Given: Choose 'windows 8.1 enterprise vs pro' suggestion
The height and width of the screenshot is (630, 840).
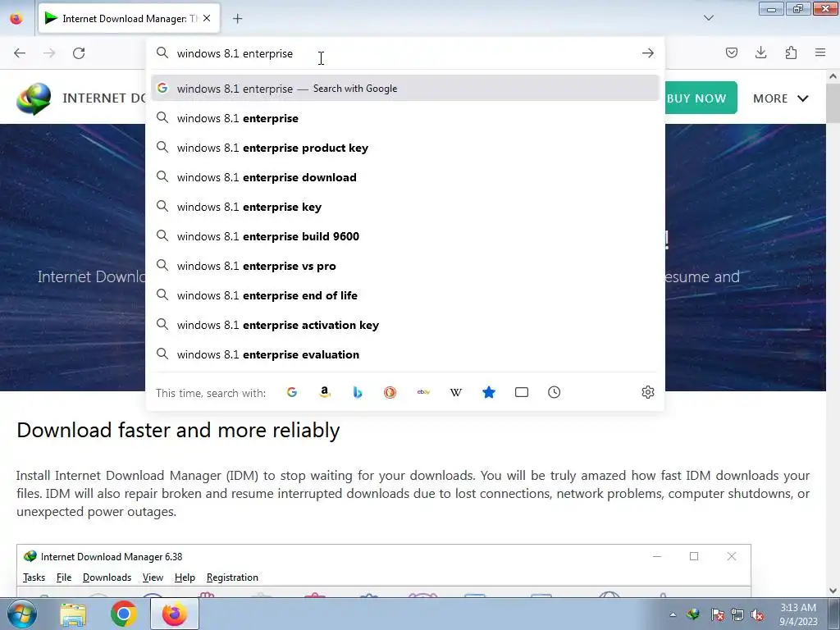Looking at the screenshot, I should (405, 266).
